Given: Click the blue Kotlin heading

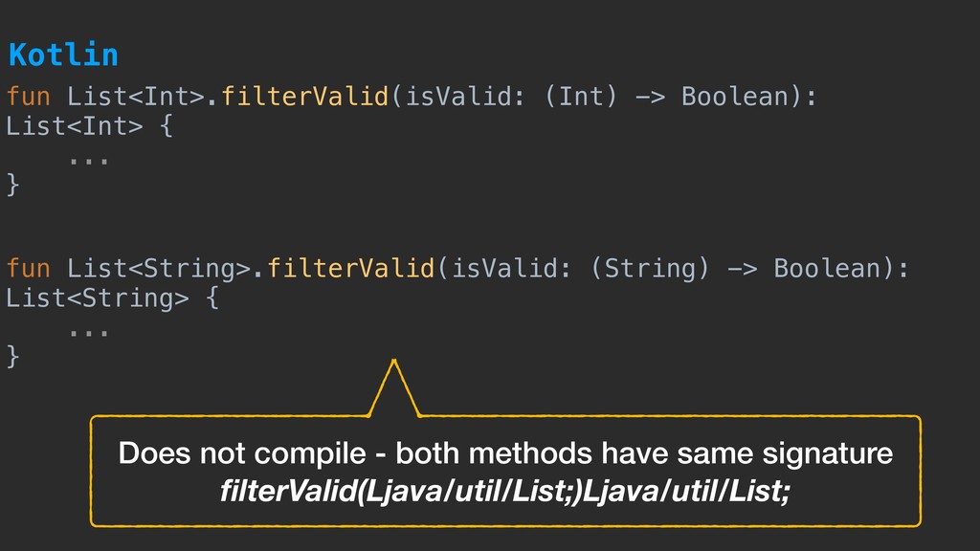Looking at the screenshot, I should (63, 55).
